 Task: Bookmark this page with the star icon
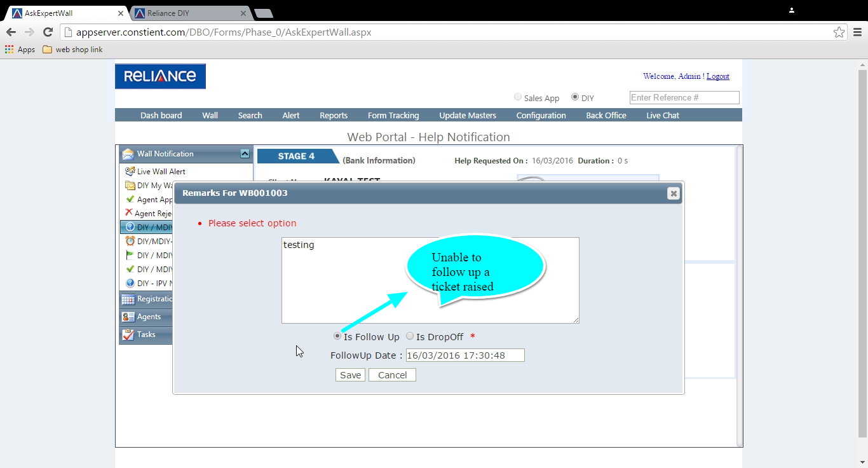point(839,32)
